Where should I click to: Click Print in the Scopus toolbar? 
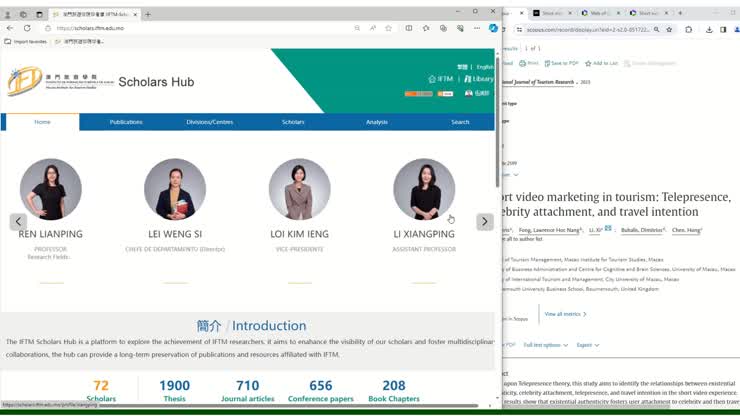pos(529,63)
